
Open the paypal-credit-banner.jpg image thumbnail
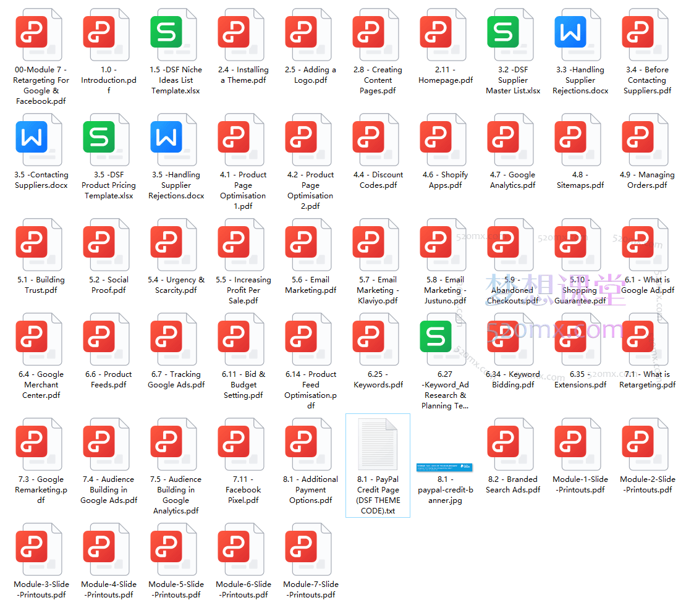point(445,467)
